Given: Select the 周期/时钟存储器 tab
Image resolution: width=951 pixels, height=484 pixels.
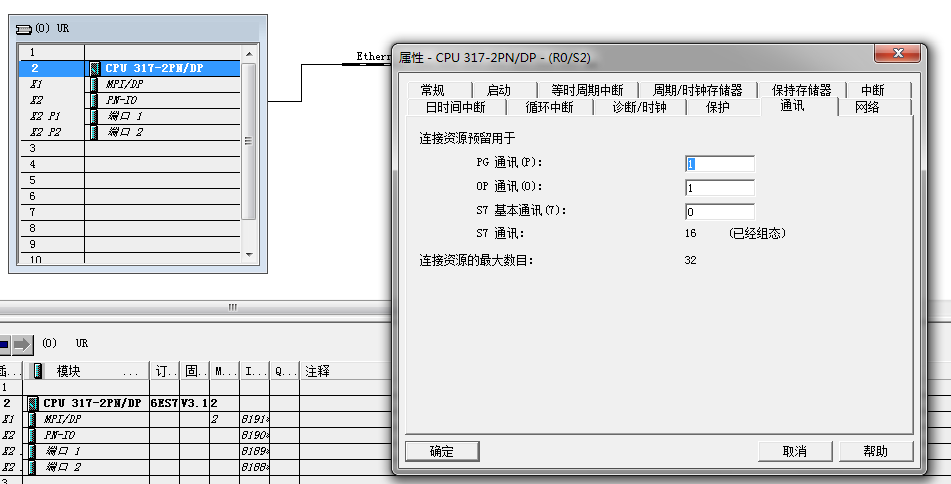Looking at the screenshot, I should pyautogui.click(x=697, y=90).
